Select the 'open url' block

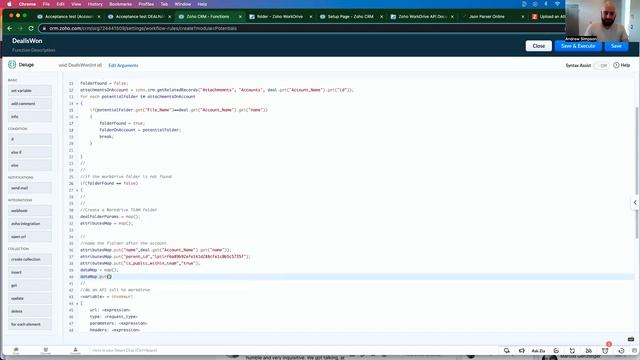tap(30, 237)
